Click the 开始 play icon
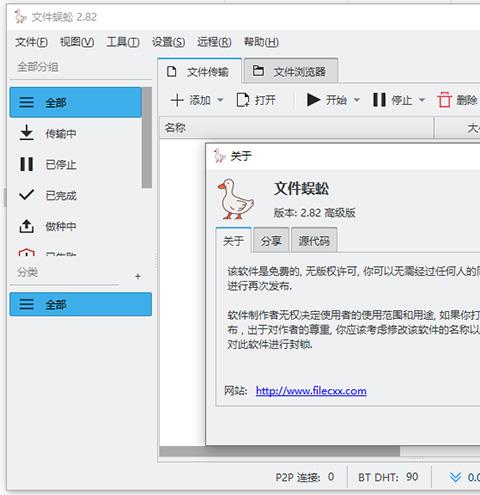The width and height of the screenshot is (480, 495). [313, 100]
